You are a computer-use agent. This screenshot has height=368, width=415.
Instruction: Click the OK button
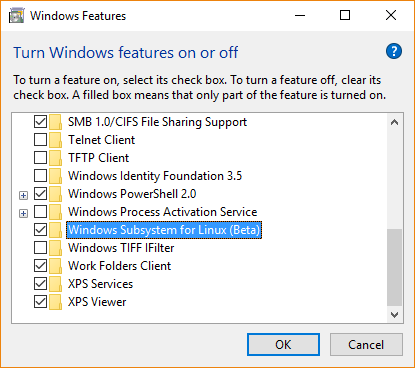pos(283,344)
